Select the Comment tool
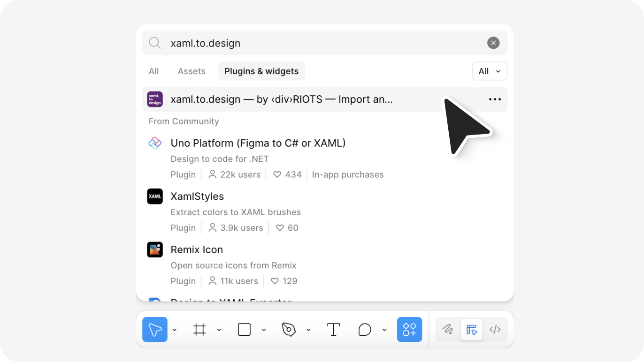This screenshot has height=362, width=644. click(x=365, y=330)
